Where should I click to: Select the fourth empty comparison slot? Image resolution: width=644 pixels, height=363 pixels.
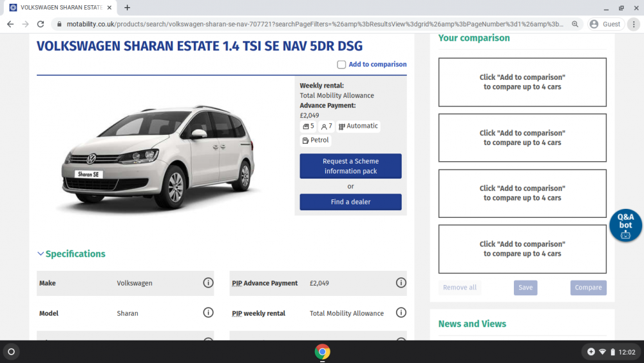click(522, 249)
